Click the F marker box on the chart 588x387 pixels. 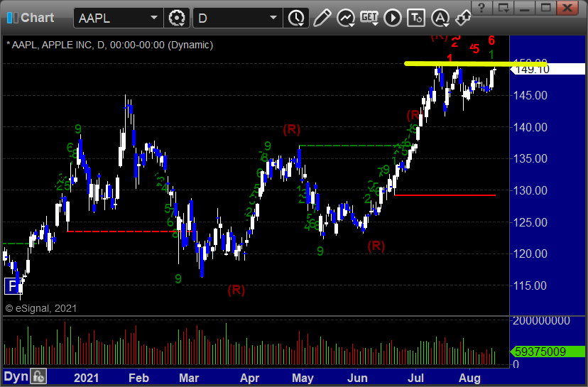coord(13,286)
